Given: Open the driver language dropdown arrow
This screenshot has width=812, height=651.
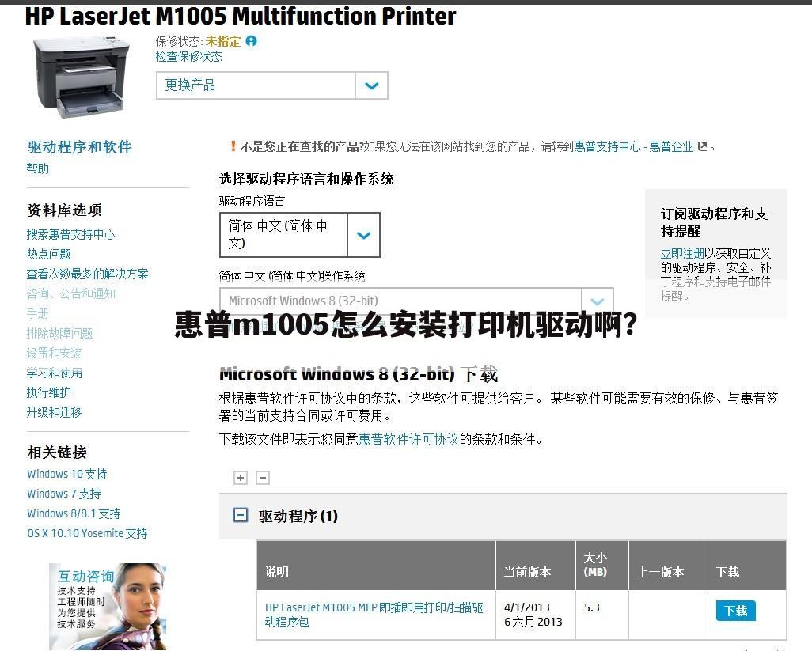Looking at the screenshot, I should pyautogui.click(x=364, y=235).
